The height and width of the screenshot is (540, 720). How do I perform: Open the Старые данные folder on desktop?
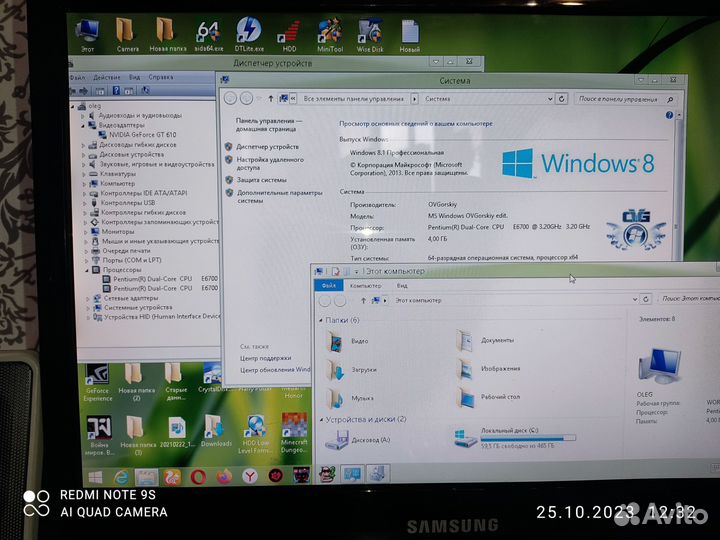coord(176,382)
